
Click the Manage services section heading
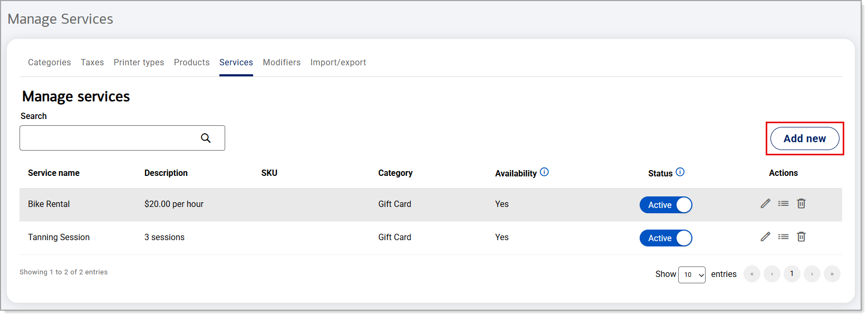point(76,96)
